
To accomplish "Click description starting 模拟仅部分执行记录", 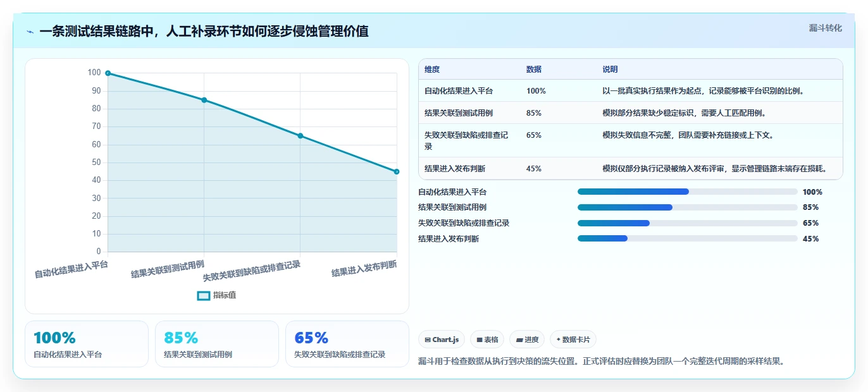I will click(714, 169).
